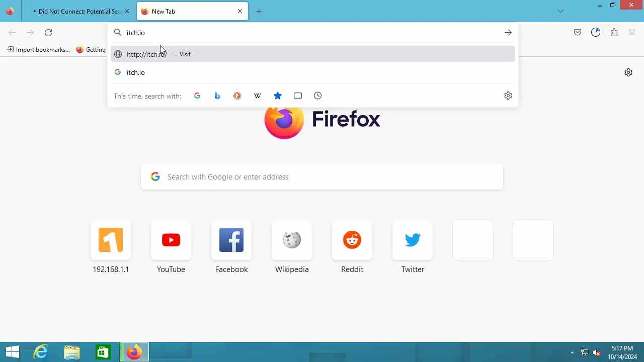Viewport: 644px width, 362px height.
Task: Open the first empty shortcut tile
Action: coord(473,240)
